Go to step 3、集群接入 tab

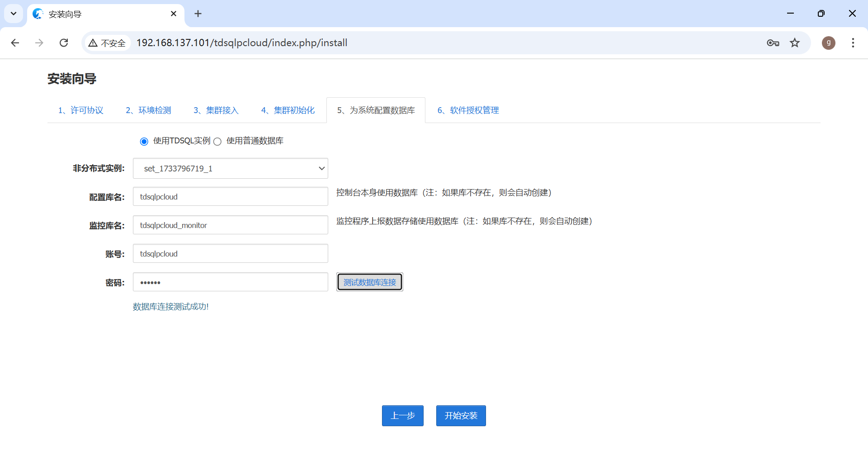216,110
